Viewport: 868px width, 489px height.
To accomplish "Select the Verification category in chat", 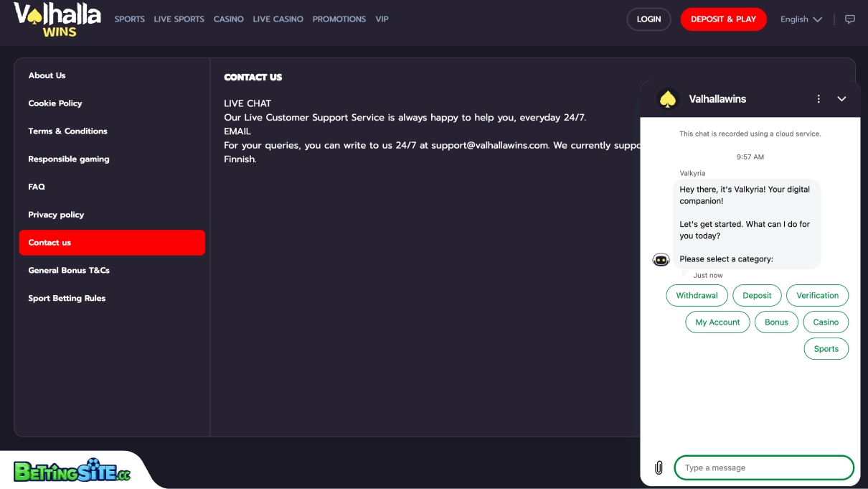I will coord(817,295).
